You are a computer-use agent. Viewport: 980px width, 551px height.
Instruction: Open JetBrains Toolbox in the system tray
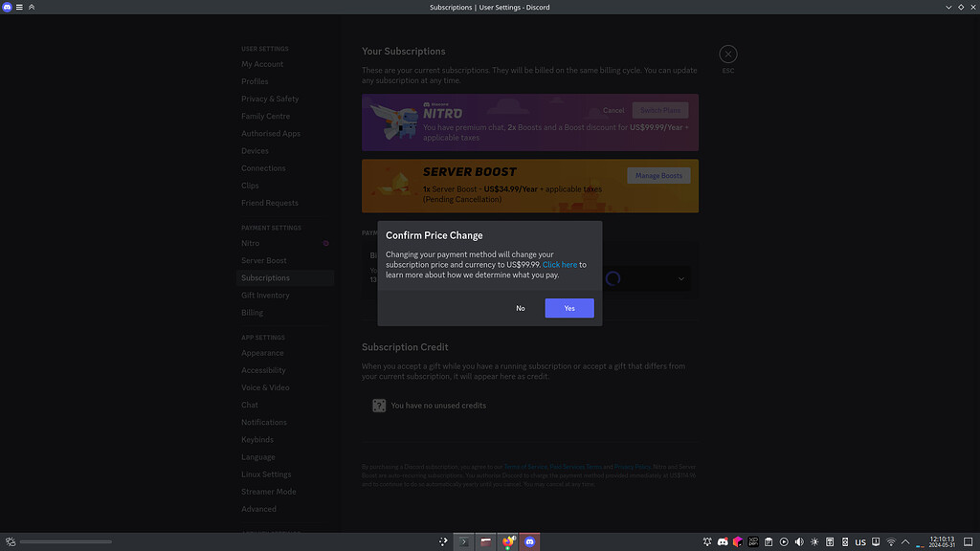coord(738,542)
